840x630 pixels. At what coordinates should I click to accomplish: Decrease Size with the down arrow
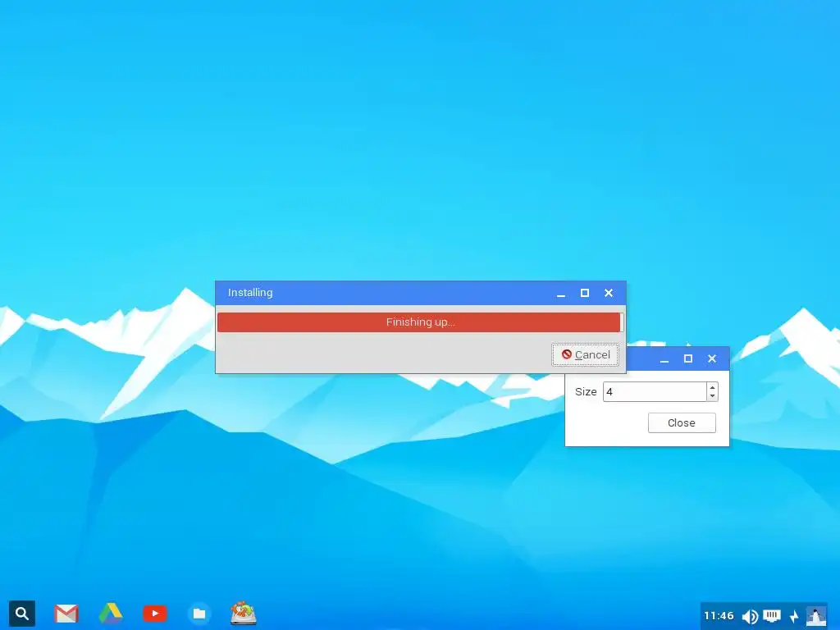712,396
